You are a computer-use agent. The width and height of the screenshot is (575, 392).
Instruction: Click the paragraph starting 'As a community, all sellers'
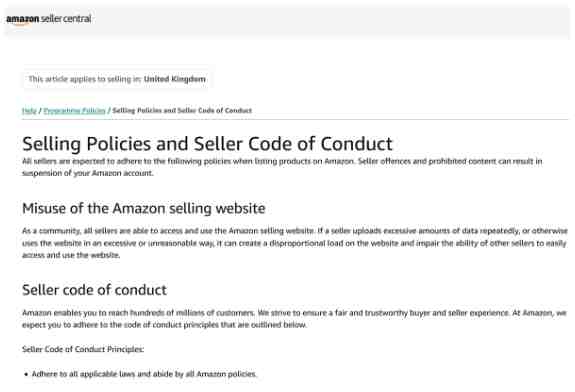click(295, 243)
